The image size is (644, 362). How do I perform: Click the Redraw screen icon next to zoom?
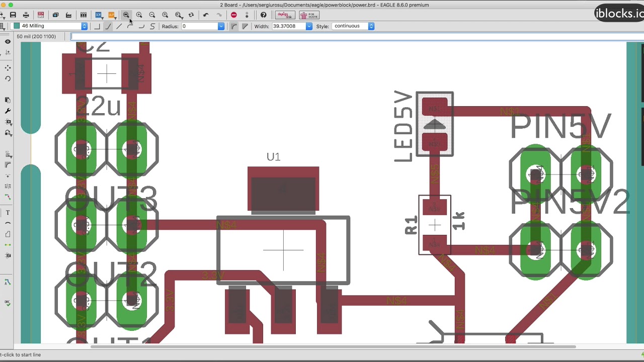tap(165, 15)
